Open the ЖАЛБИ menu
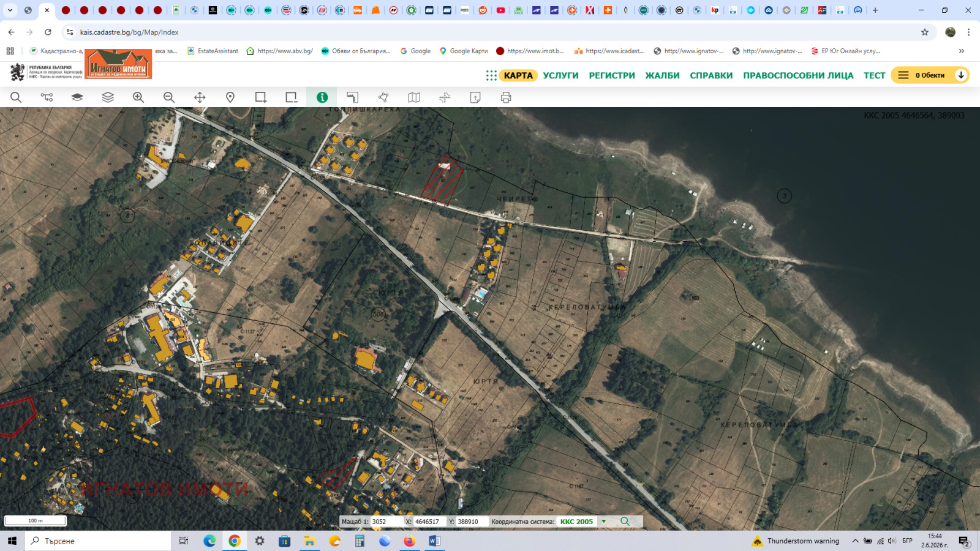Screen dimensions: 980x551 (662, 75)
